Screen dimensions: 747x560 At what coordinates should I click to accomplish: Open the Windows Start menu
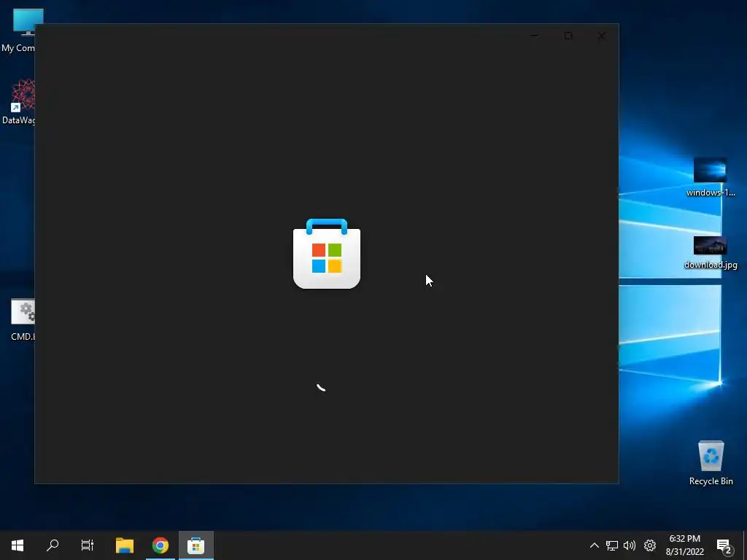[18, 545]
